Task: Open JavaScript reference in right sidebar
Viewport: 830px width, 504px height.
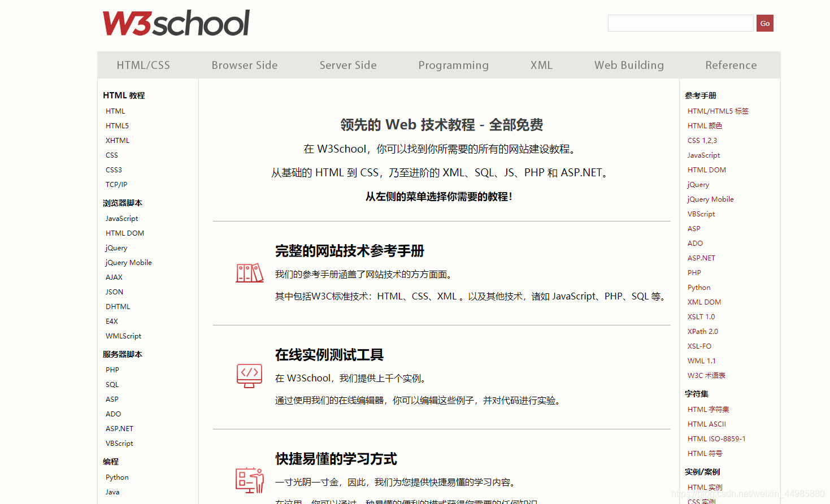Action: (x=703, y=155)
